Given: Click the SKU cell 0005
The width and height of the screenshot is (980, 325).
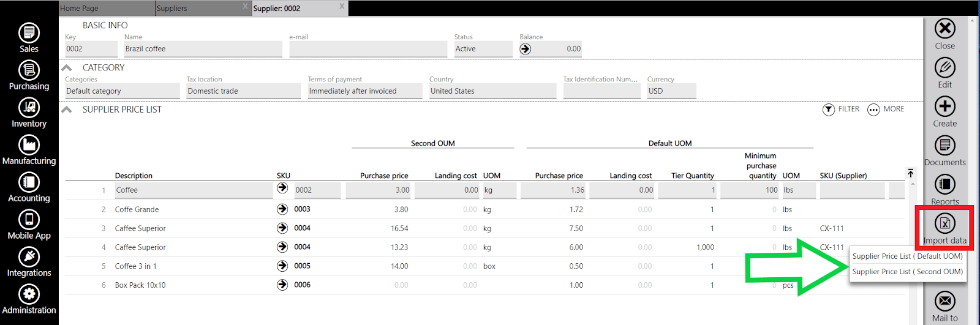Looking at the screenshot, I should [x=302, y=266].
